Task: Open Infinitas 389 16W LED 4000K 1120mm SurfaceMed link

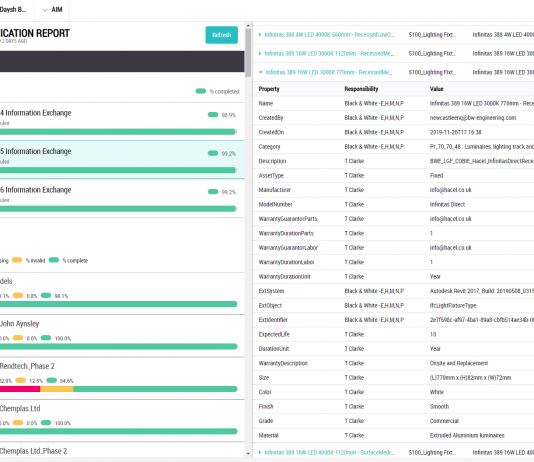Action: tap(329, 452)
